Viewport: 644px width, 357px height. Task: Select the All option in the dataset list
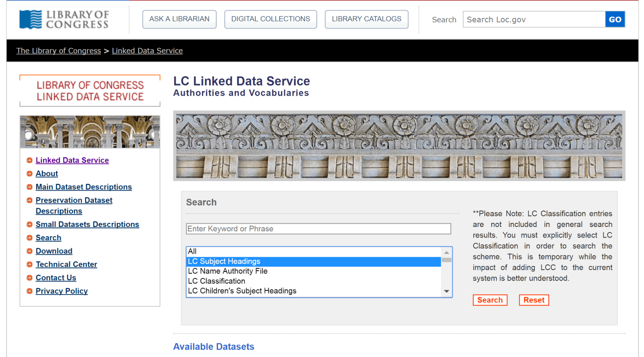[x=192, y=251]
